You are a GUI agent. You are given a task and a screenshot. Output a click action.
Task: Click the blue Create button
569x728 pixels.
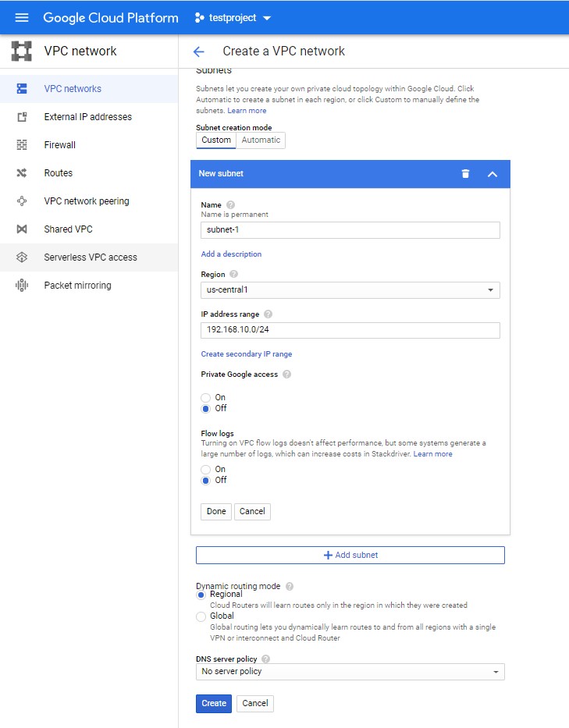[x=214, y=703]
